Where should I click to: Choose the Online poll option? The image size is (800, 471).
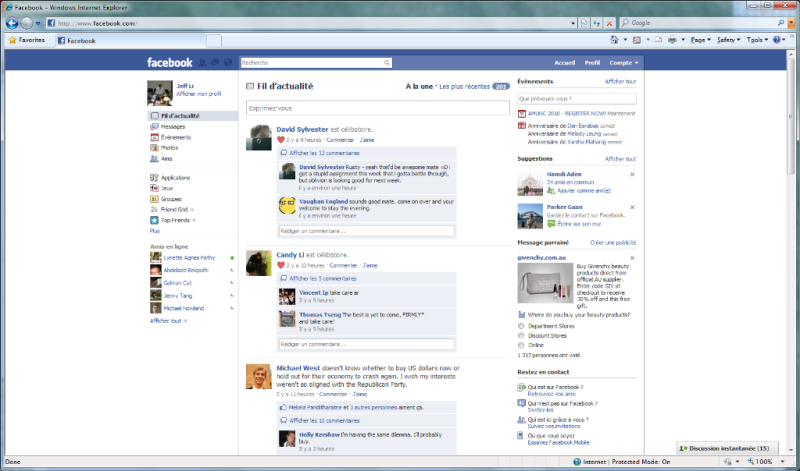522,346
